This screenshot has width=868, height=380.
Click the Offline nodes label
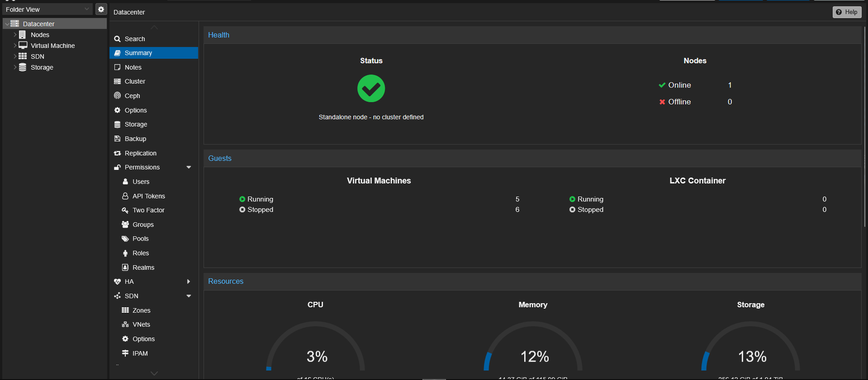pos(679,102)
